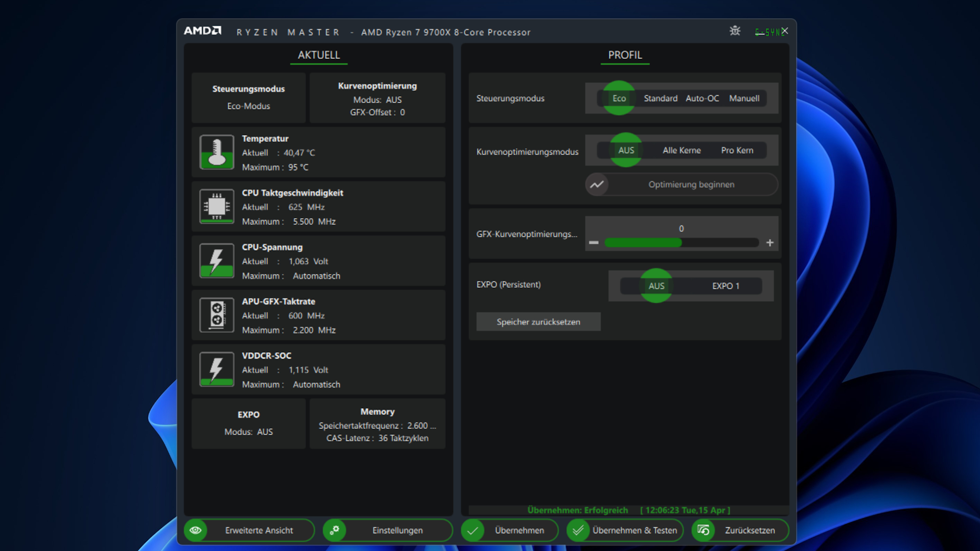Click the curve graph icon beside Optimierung beginnen
Viewport: 980px width, 551px height.
(x=597, y=185)
